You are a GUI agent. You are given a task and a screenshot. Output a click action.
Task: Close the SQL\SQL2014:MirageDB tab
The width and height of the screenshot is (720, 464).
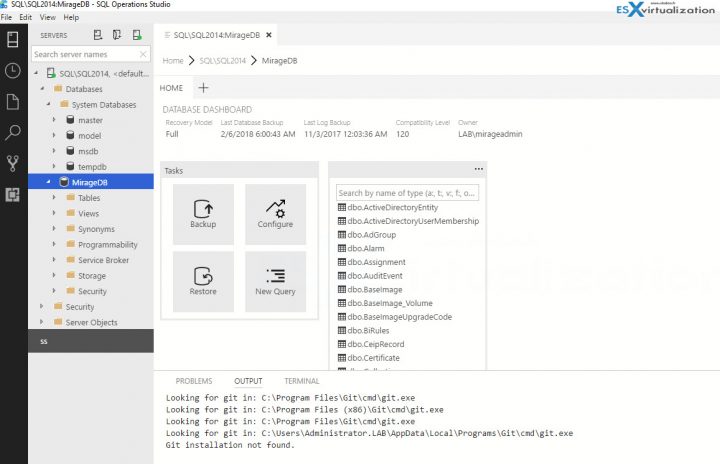click(269, 35)
